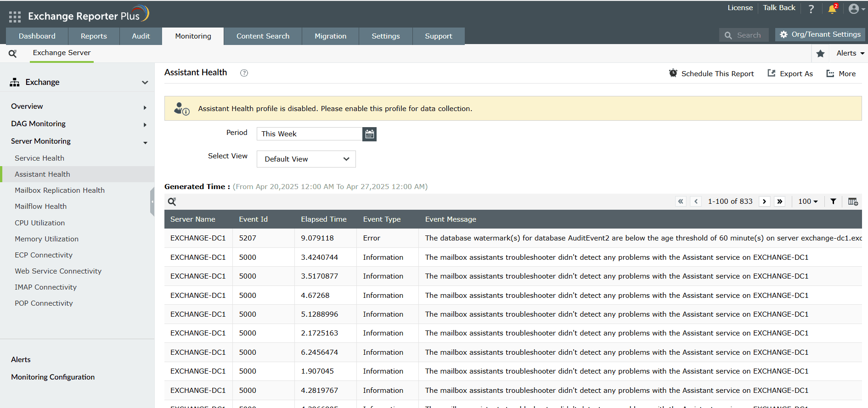Open the add/remove columns icon
This screenshot has height=408, width=868.
853,201
